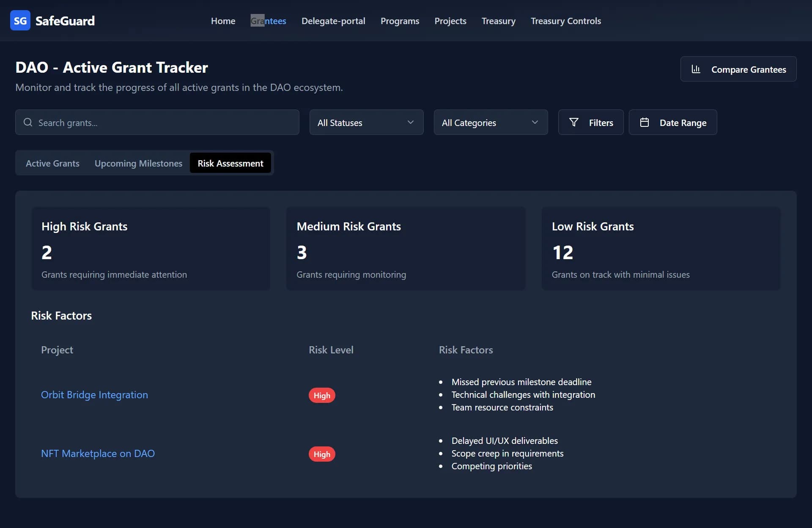
Task: Click the All Statuses chevron arrow
Action: pos(410,122)
